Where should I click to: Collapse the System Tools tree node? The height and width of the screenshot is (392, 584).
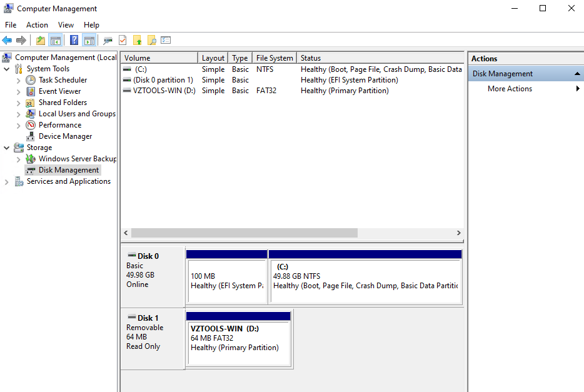(7, 69)
